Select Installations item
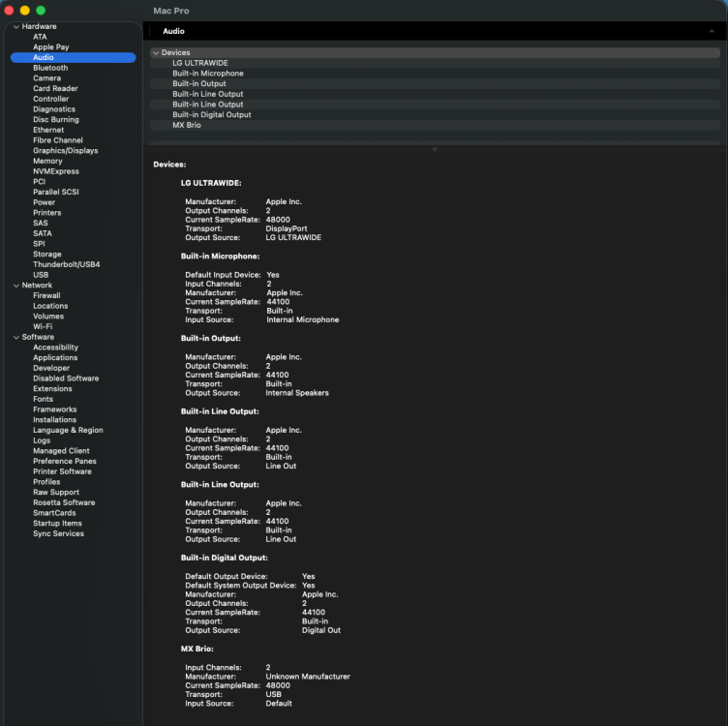 [54, 420]
